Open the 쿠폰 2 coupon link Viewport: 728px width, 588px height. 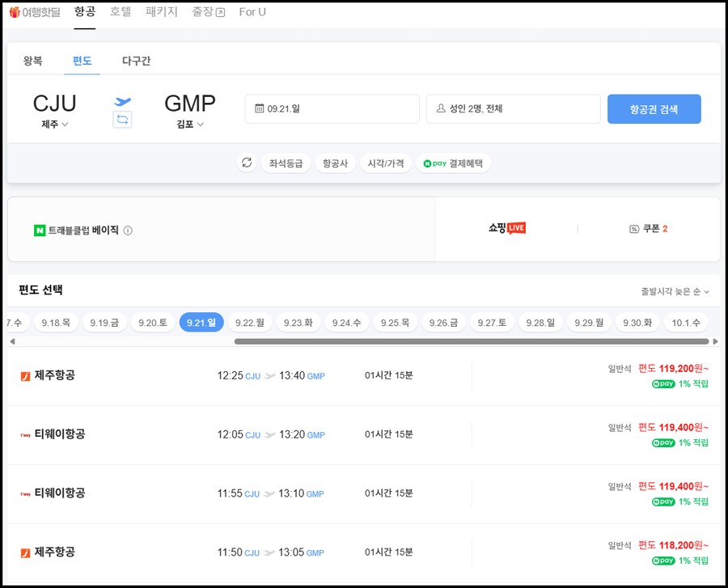[648, 229]
